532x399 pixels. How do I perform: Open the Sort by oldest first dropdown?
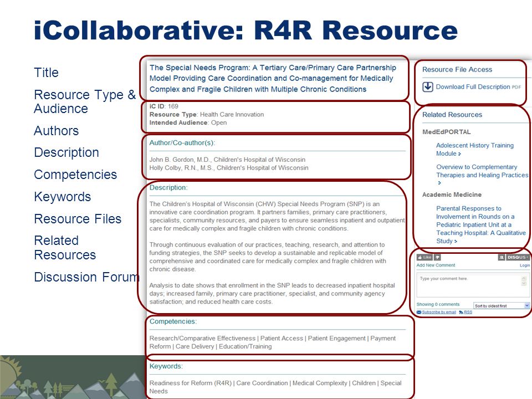(502, 306)
